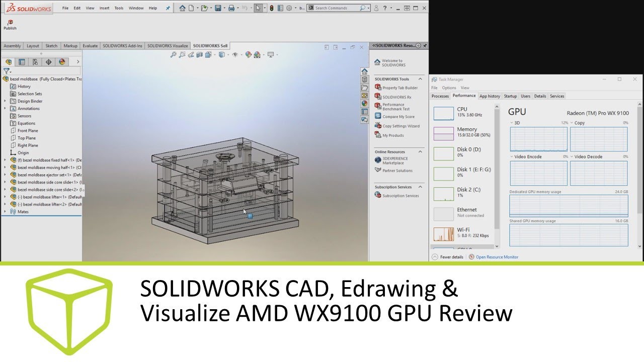Click the File Properties icon beside the gear

click(x=280, y=8)
